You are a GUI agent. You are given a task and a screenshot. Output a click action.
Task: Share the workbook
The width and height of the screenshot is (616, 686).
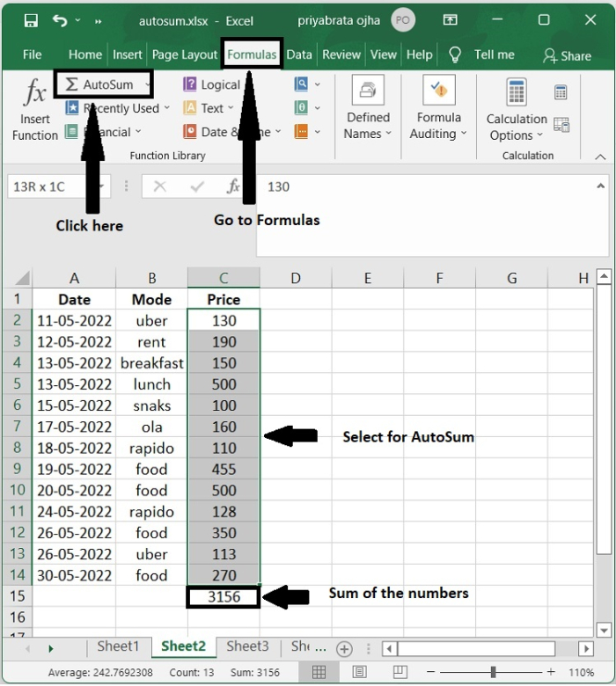[x=567, y=56]
